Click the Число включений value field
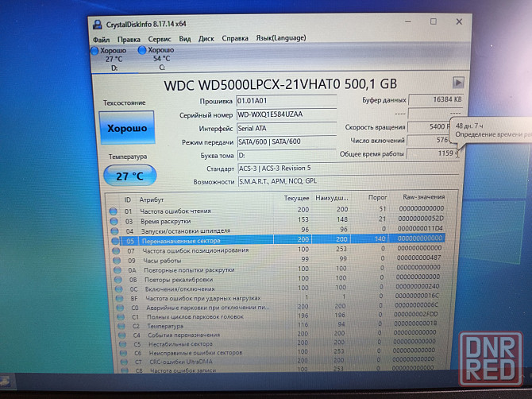Viewport: 532px width, 399px height. [x=429, y=140]
